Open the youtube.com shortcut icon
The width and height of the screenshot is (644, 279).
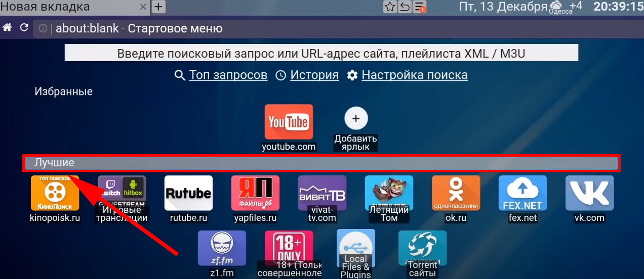coord(289,122)
